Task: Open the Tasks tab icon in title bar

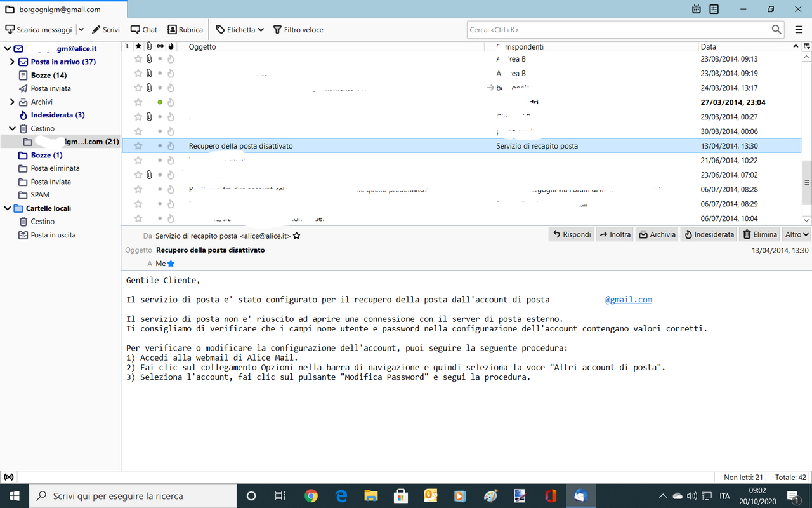Action: pyautogui.click(x=714, y=10)
